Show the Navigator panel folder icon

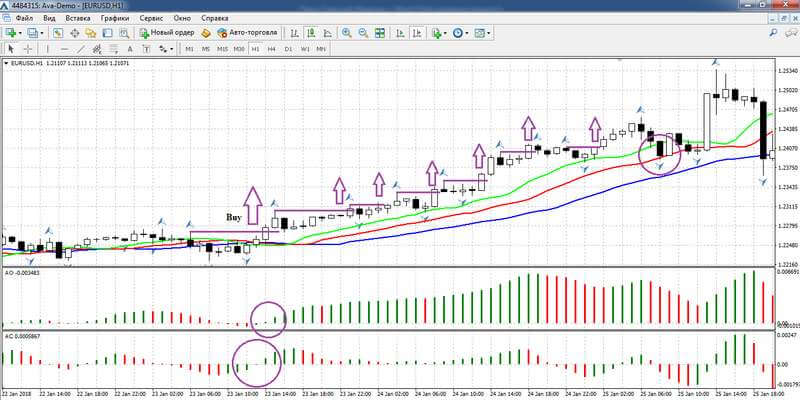91,33
